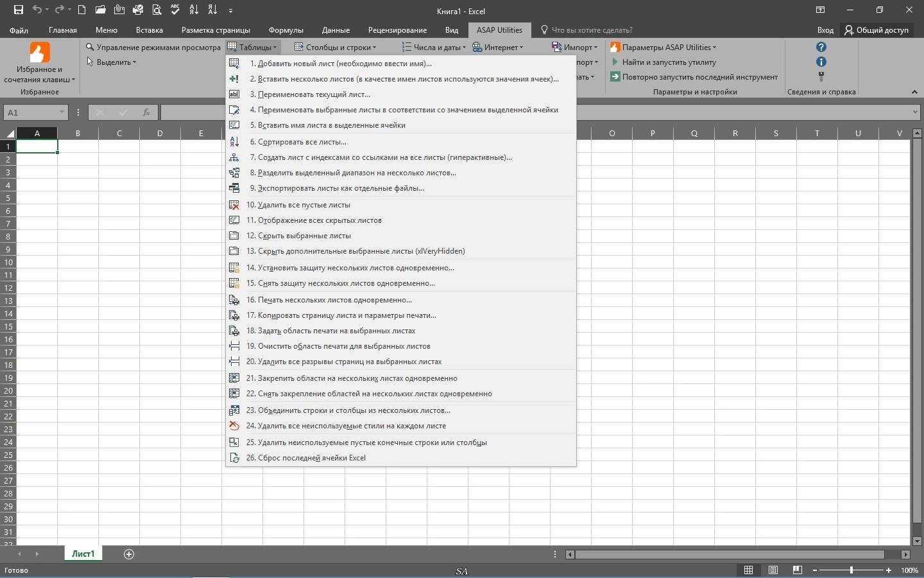
Task: Create a new blank workbook from quick access
Action: (81, 10)
